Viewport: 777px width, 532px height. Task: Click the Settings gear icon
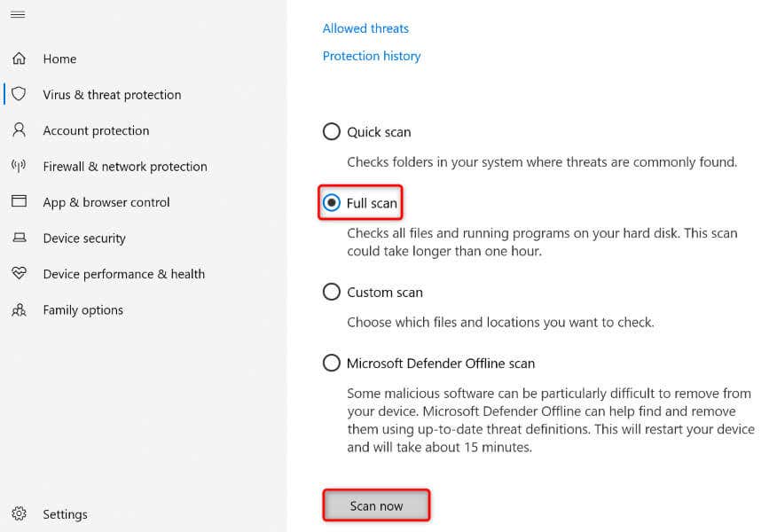[19, 513]
